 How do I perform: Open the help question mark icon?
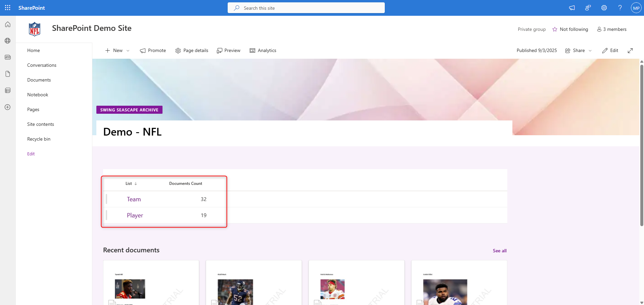[x=620, y=8]
